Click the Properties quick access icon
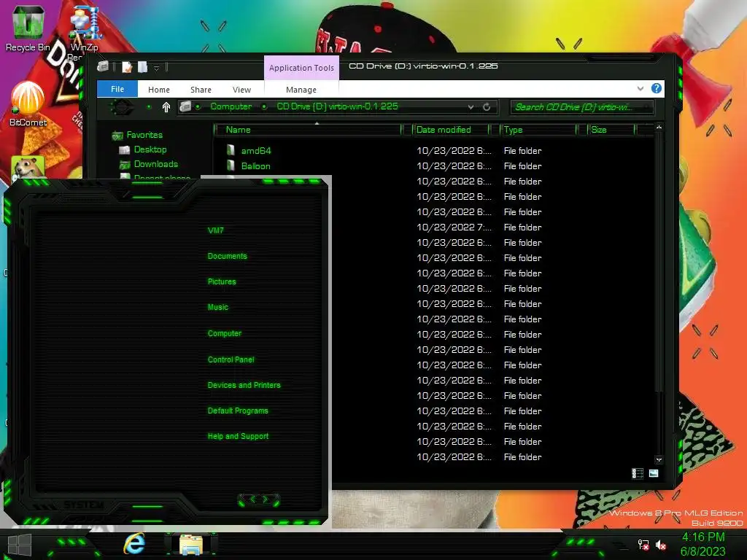The image size is (747, 560). click(127, 67)
